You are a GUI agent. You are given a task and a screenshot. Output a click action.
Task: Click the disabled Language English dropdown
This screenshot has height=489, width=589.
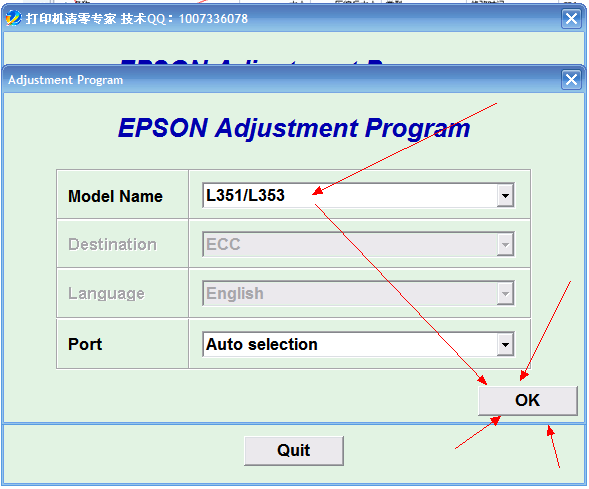358,293
